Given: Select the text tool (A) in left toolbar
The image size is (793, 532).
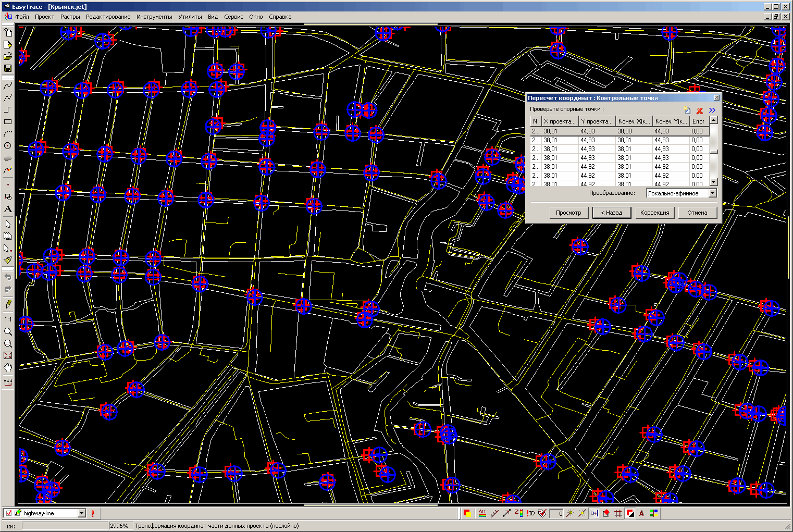Looking at the screenshot, I should point(8,209).
